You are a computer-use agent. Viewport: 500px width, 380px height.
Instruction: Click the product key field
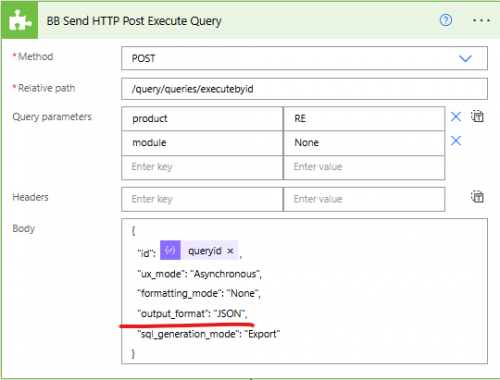pos(202,119)
